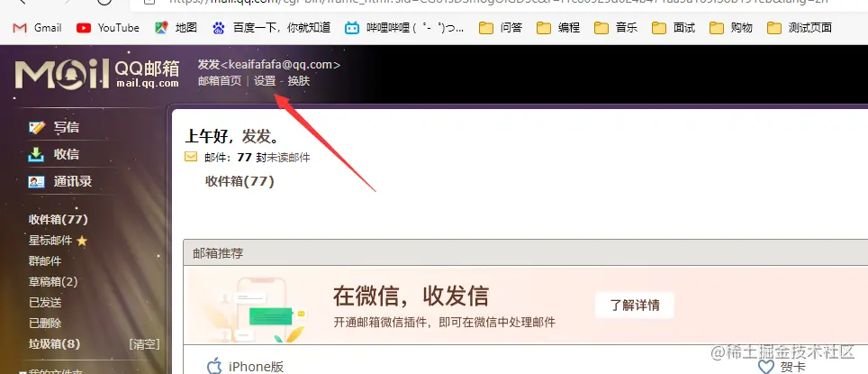Viewport: 868px width, 374px height.
Task: Click the iPhone版 text
Action: coord(257,366)
